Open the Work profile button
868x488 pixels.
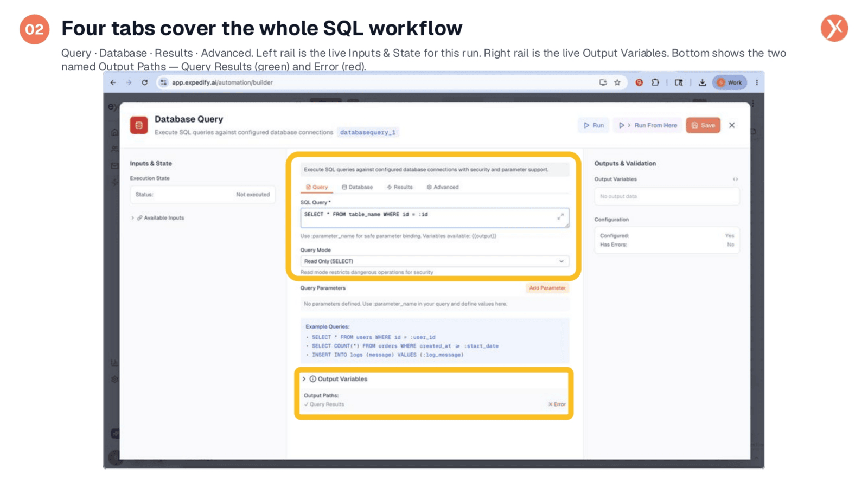(x=730, y=82)
